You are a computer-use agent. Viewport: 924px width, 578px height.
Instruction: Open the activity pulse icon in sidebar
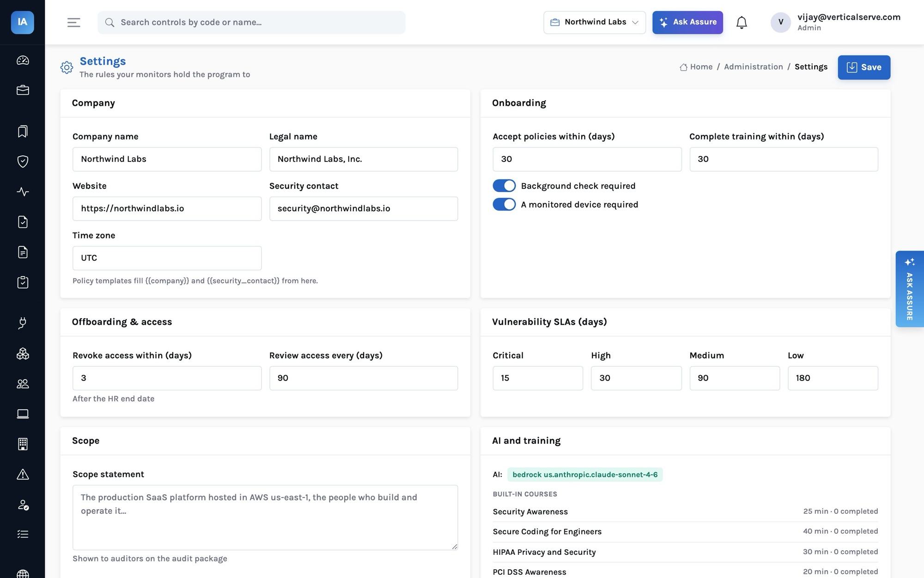[23, 191]
